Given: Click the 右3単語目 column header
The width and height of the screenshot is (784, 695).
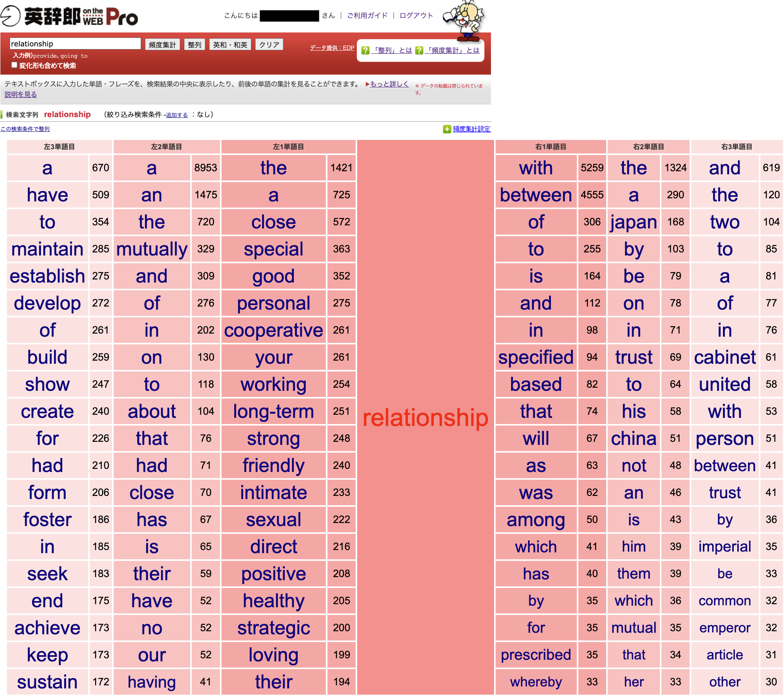Looking at the screenshot, I should (x=736, y=147).
